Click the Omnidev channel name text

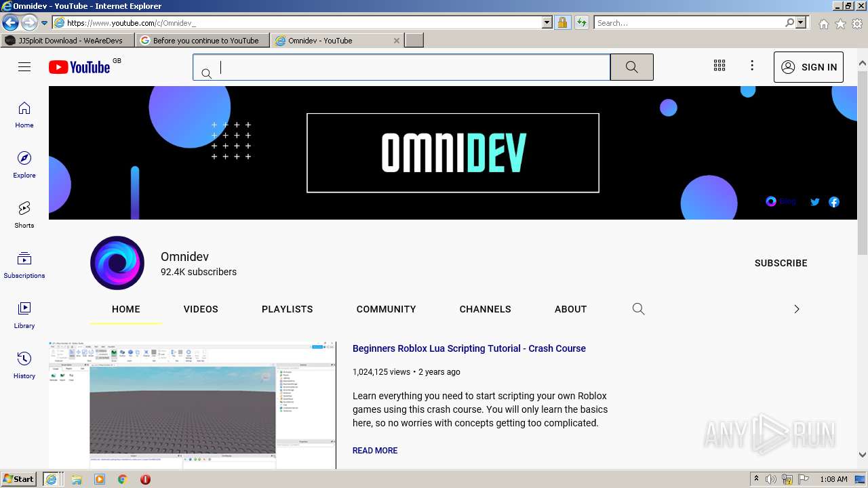click(184, 257)
